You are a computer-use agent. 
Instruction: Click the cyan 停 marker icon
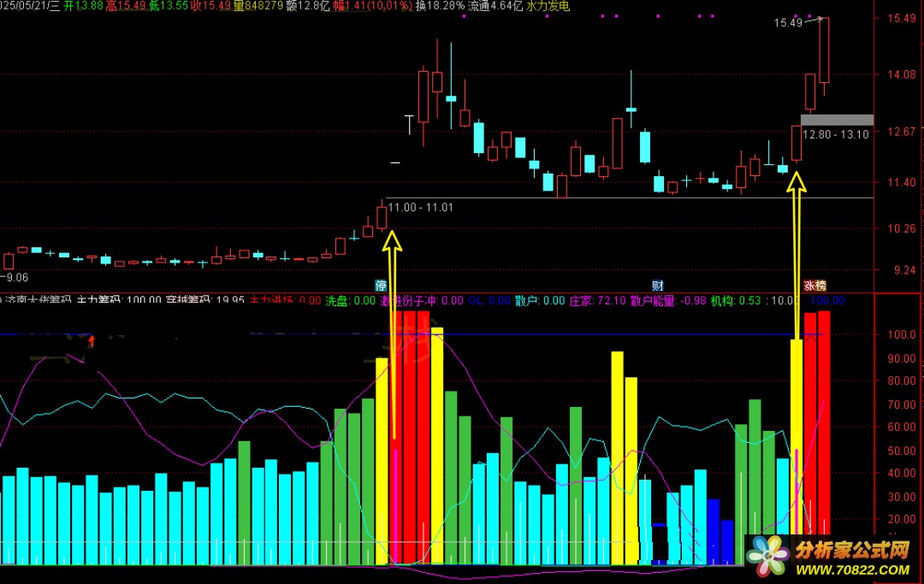tap(381, 286)
